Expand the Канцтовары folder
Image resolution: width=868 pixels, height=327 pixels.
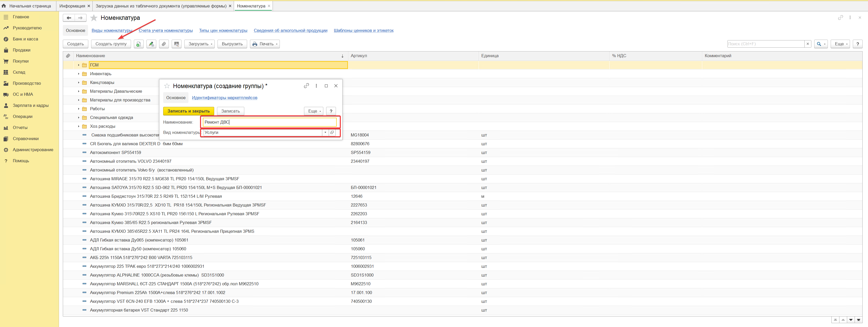79,83
